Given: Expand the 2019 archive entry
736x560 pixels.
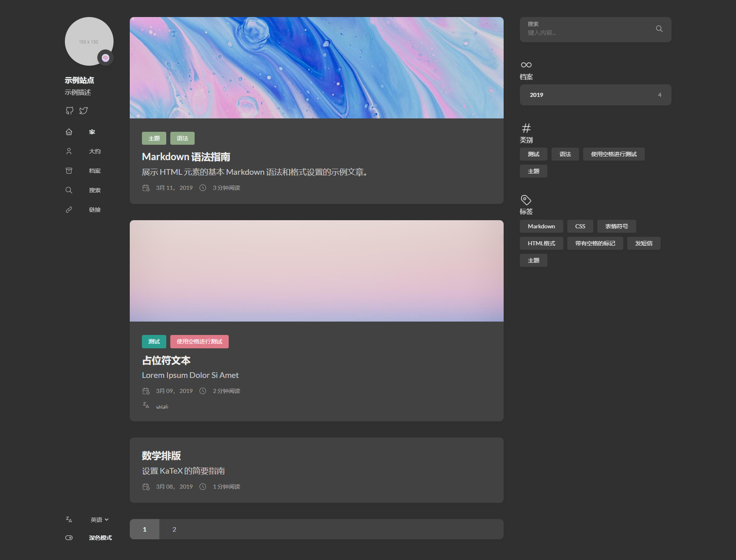Looking at the screenshot, I should (x=595, y=94).
